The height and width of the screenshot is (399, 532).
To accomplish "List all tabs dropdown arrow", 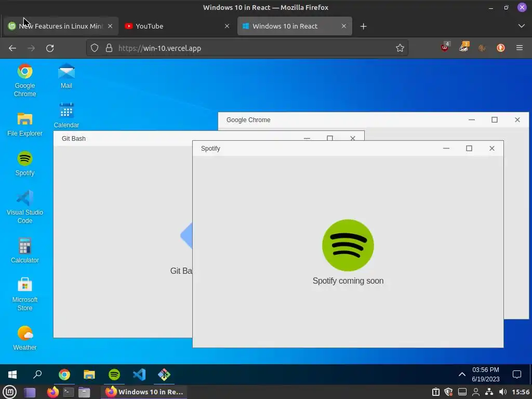I will point(521,26).
